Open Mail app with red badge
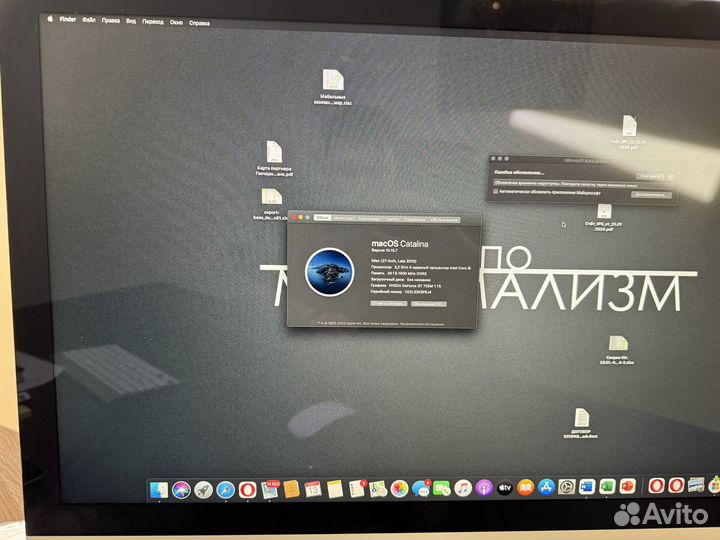720x540 pixels. click(x=270, y=490)
